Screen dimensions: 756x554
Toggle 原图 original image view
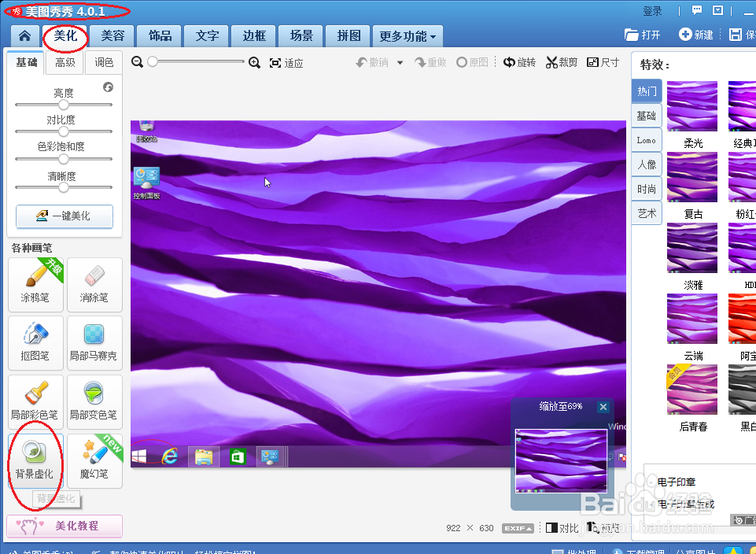pyautogui.click(x=472, y=62)
